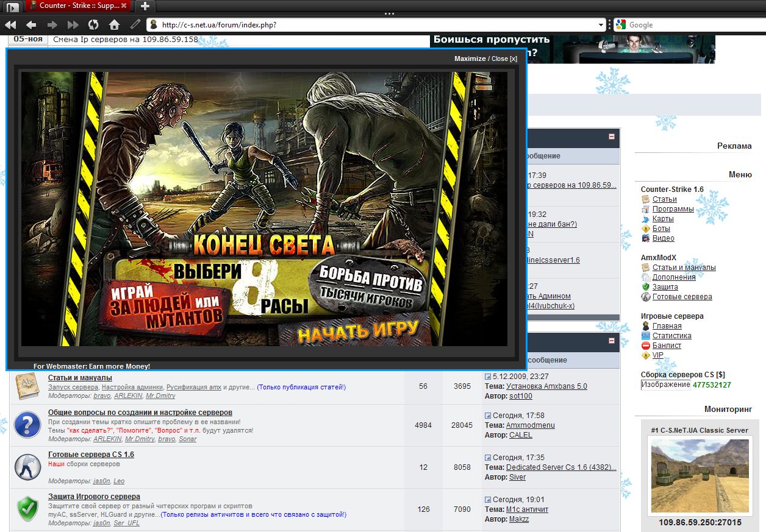Open the Банлист menu link
The width and height of the screenshot is (766, 532).
[x=667, y=346]
